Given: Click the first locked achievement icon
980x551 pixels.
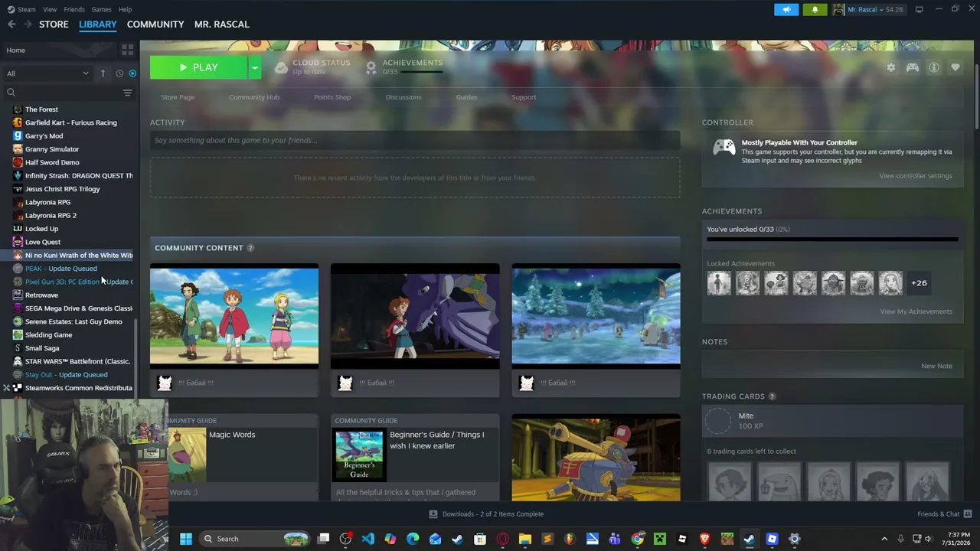Looking at the screenshot, I should (719, 282).
